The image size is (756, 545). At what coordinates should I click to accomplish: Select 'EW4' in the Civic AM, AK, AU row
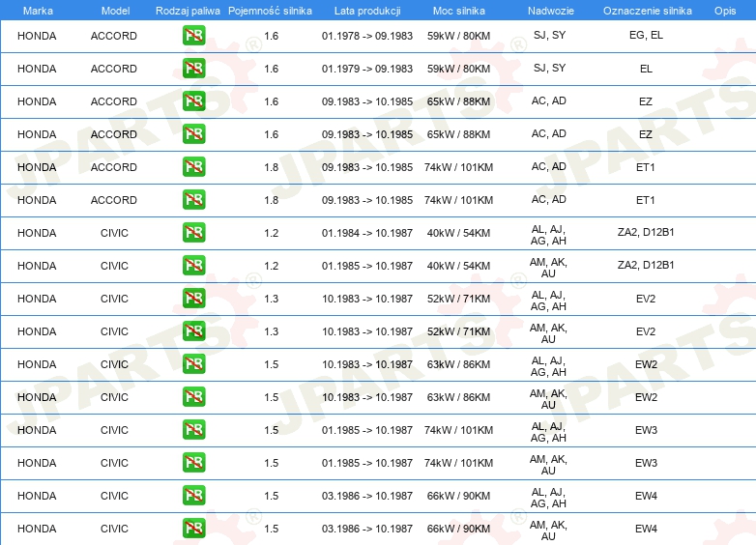pyautogui.click(x=646, y=529)
